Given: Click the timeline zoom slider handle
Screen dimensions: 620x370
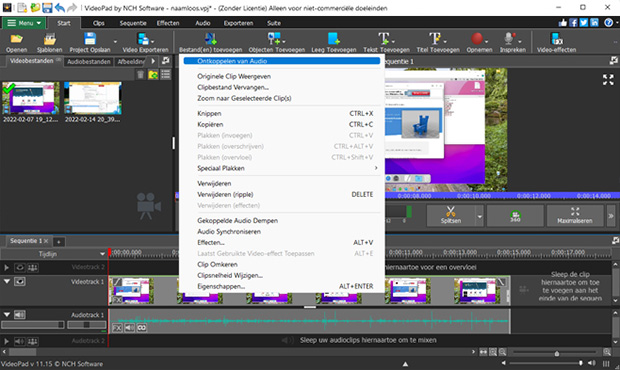Looking at the screenshot, I should pos(557,353).
